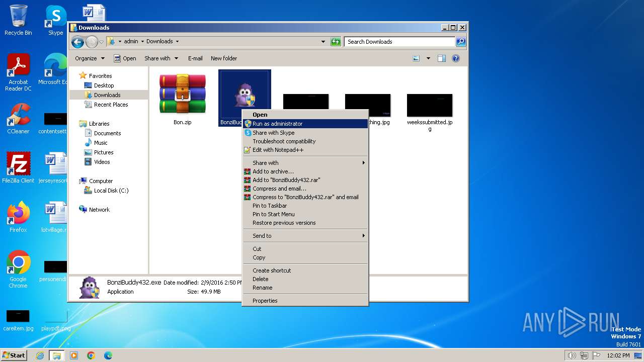The image size is (644, 362).
Task: Choose Open from the context menu
Action: [x=305, y=115]
